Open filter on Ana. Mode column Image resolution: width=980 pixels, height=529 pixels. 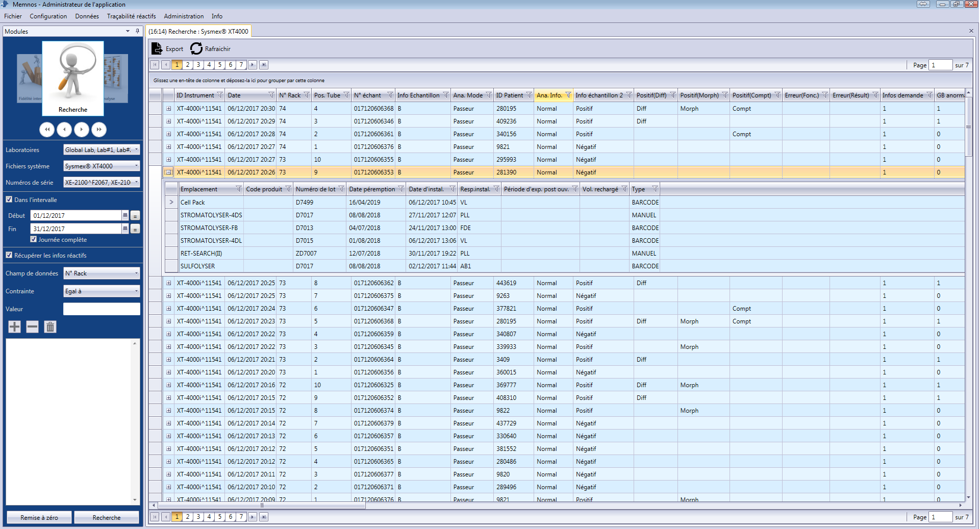pos(489,95)
